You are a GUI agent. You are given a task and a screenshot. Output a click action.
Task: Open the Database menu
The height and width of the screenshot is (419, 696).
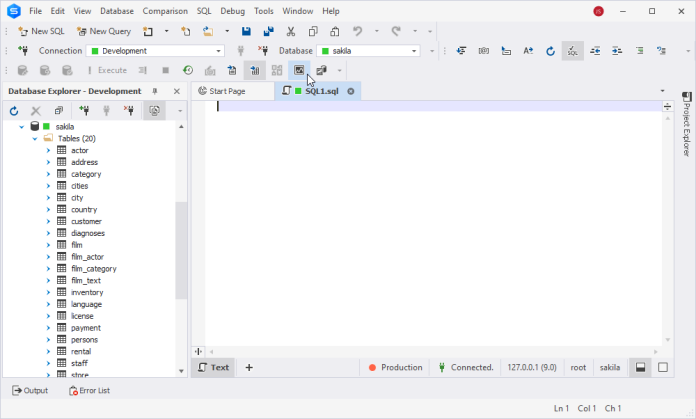click(x=117, y=11)
